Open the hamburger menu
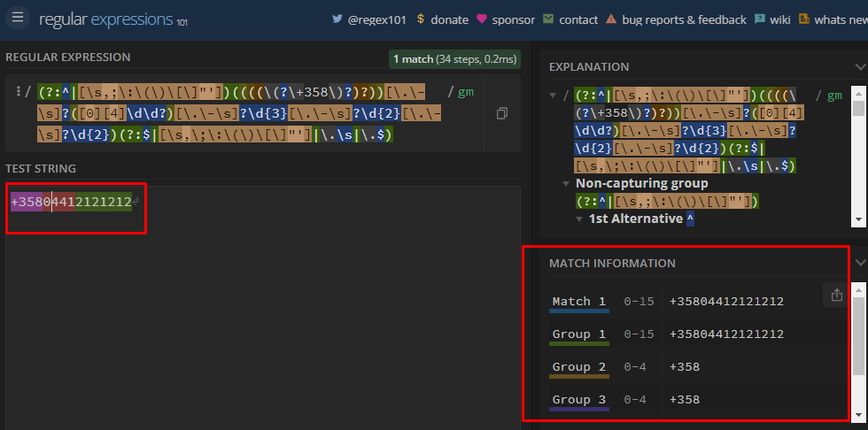Viewport: 868px width, 430px height. coord(19,18)
